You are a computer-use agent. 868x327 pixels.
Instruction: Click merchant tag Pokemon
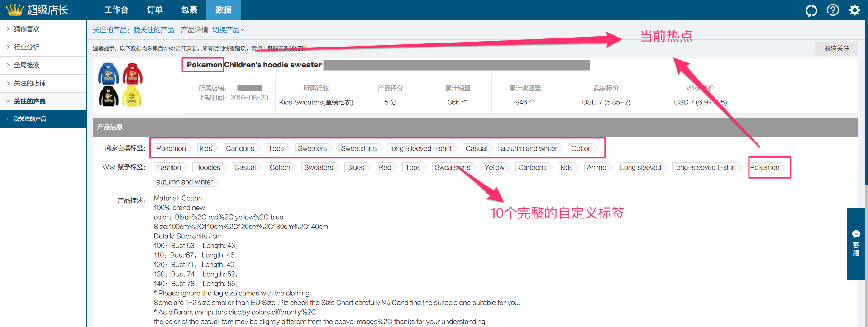172,148
